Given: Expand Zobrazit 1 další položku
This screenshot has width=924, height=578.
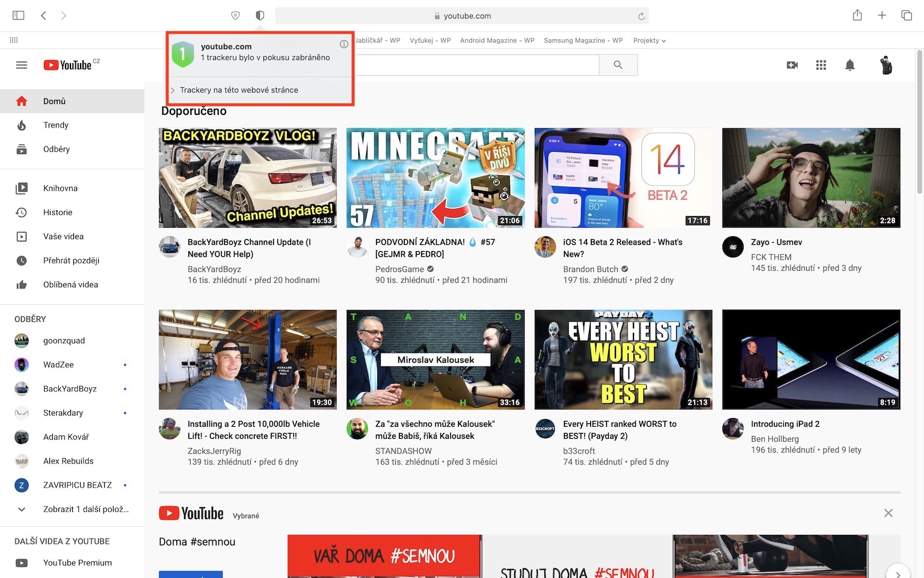Looking at the screenshot, I should point(72,509).
